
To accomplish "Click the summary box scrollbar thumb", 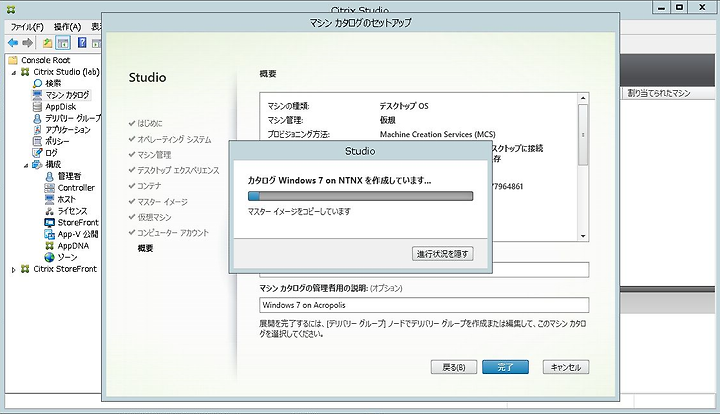I will point(583,134).
